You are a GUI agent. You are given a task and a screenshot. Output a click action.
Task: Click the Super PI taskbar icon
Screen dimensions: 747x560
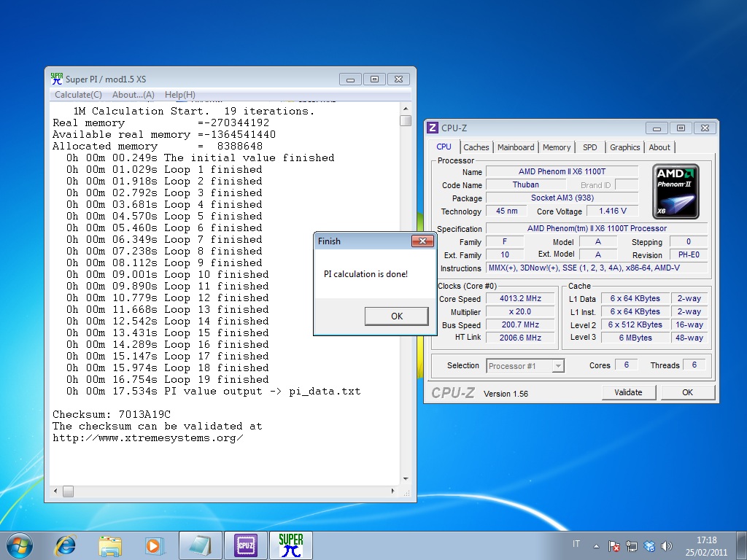(x=290, y=545)
